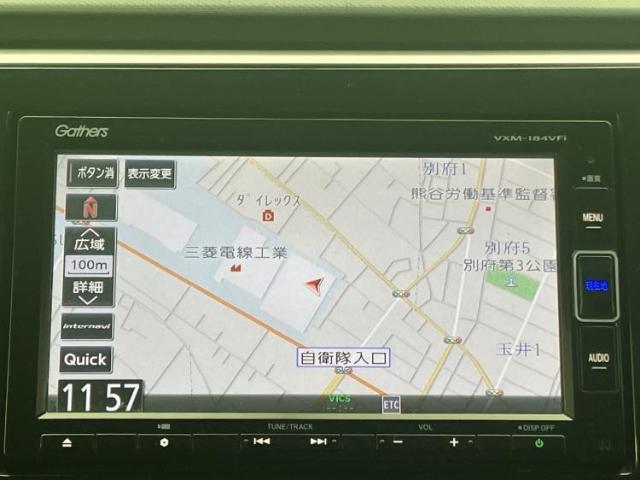
Task: Tap the 表示変更 display change button
Action: (150, 174)
